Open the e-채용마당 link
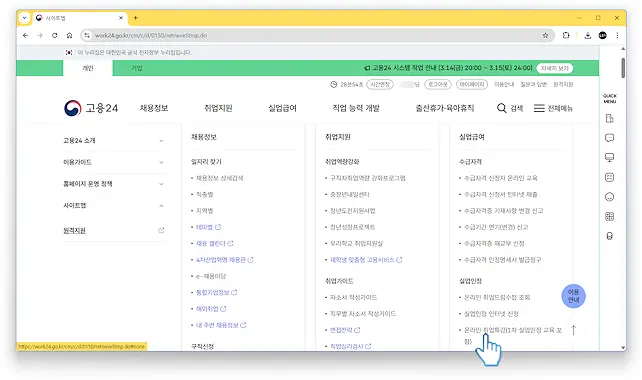This screenshot has height=380, width=642. coord(211,276)
